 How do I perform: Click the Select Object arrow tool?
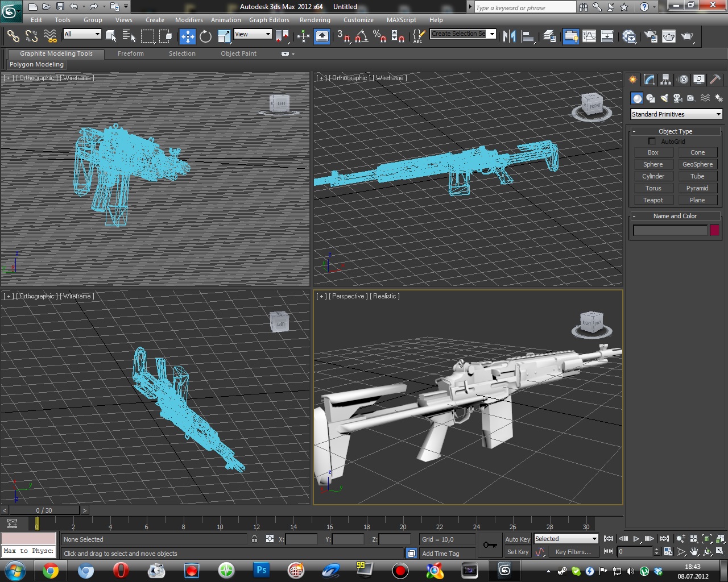pyautogui.click(x=111, y=36)
